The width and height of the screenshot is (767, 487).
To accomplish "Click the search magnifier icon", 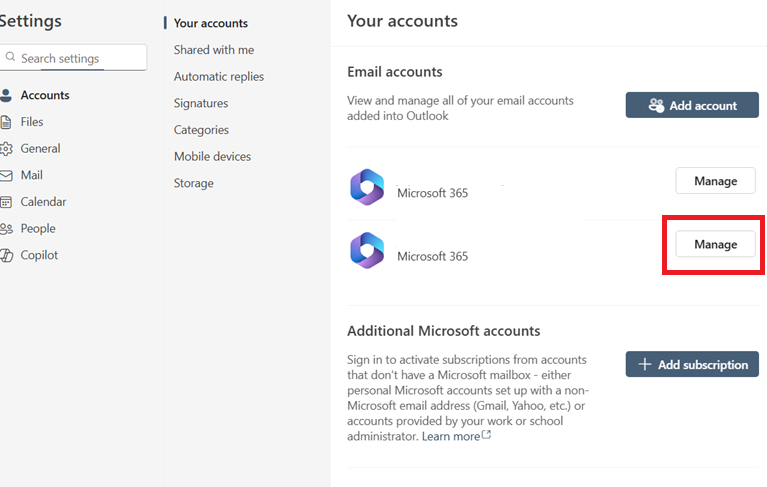I will point(10,57).
